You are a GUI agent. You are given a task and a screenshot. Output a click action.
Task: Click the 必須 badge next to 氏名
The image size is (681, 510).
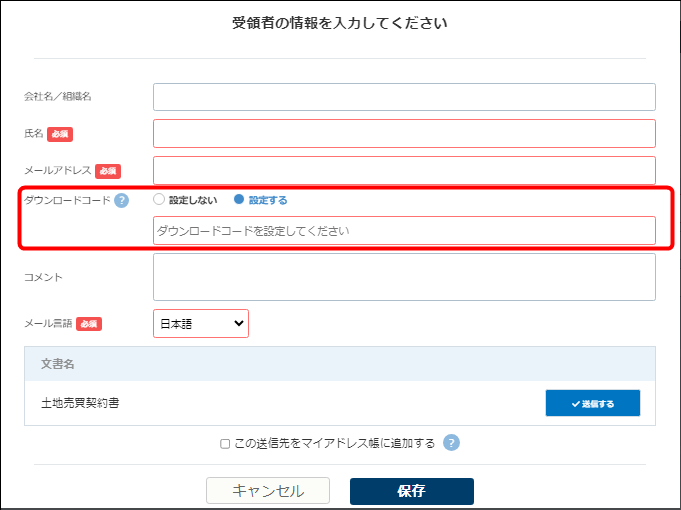(60, 134)
